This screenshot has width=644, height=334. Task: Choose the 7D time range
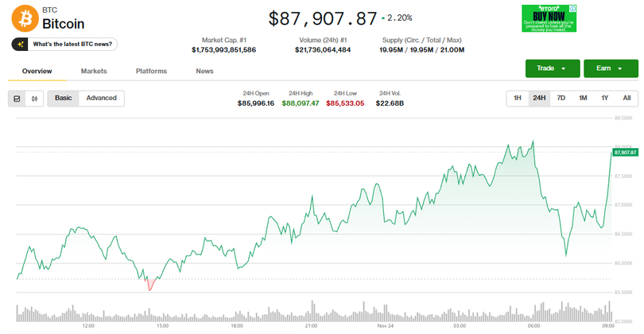[x=561, y=99]
